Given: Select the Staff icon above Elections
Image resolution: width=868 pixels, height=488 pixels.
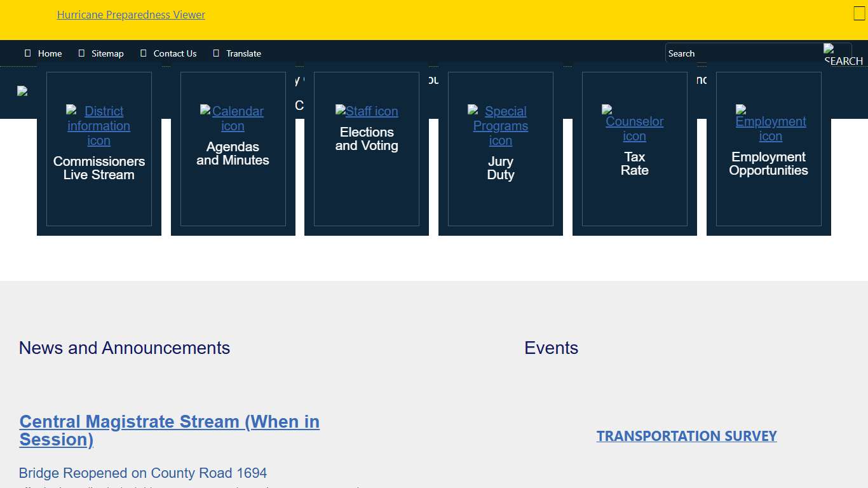Looking at the screenshot, I should (367, 111).
